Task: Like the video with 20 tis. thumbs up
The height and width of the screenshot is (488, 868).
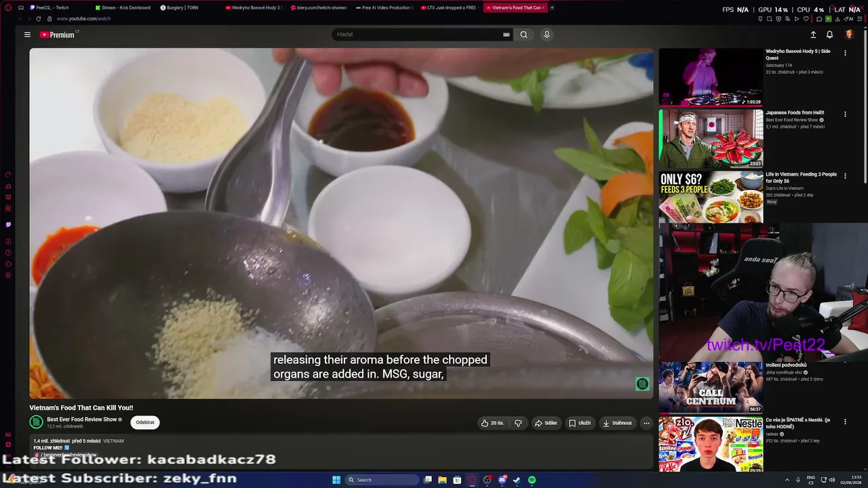Action: [492, 423]
